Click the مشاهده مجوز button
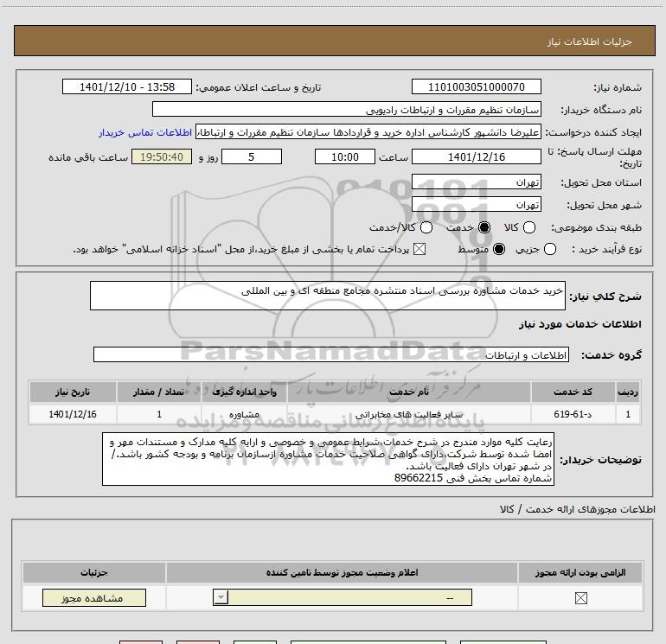 [x=94, y=597]
